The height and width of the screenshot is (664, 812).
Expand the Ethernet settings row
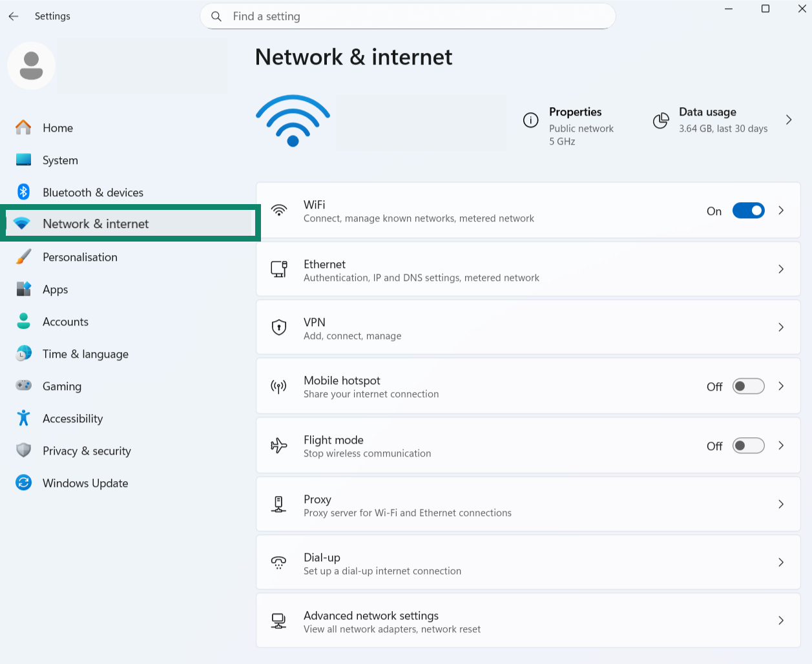pyautogui.click(x=780, y=269)
